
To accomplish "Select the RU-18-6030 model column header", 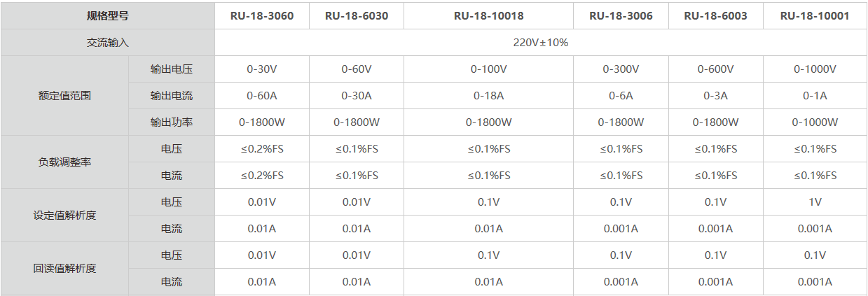I will tap(357, 15).
